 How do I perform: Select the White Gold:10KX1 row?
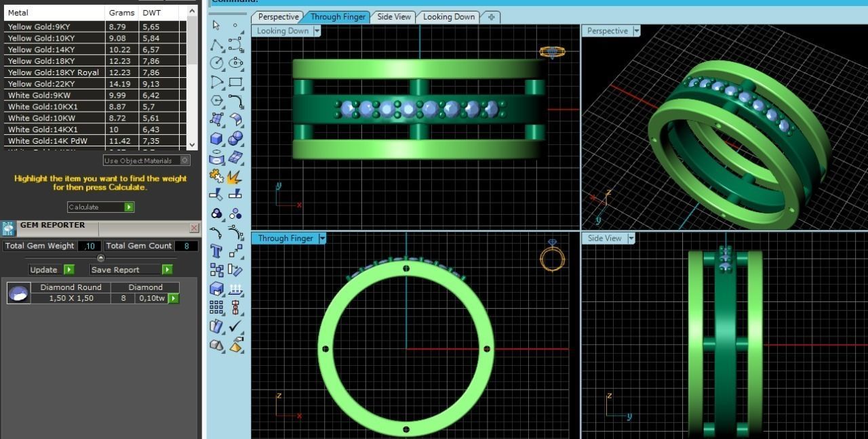95,107
